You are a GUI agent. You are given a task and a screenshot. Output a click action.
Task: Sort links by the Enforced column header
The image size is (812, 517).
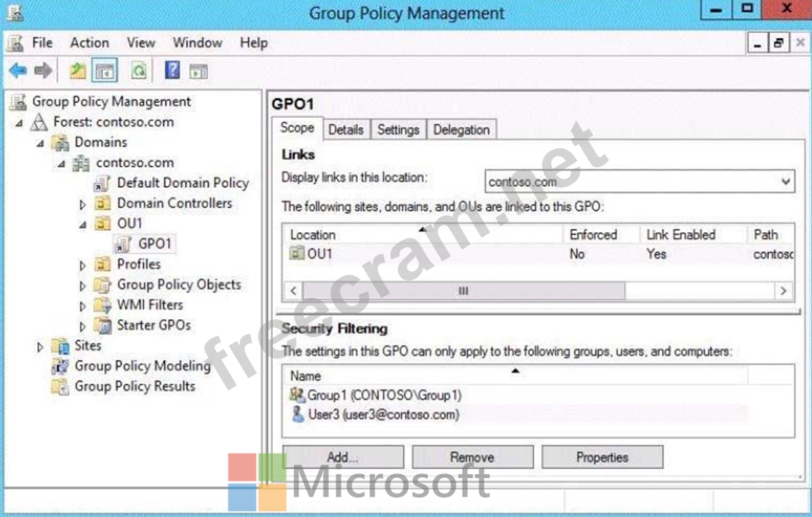pyautogui.click(x=601, y=234)
